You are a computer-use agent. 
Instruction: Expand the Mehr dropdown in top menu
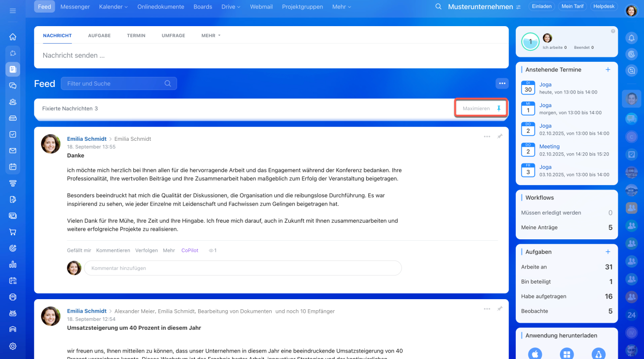[342, 7]
